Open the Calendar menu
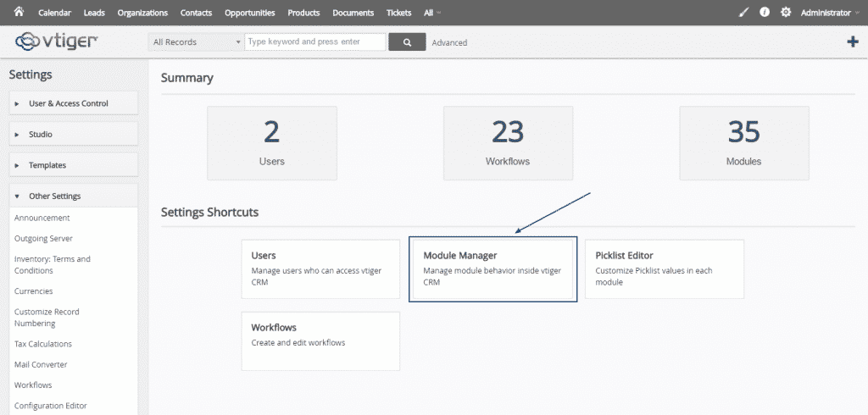This screenshot has height=415, width=868. coord(54,13)
